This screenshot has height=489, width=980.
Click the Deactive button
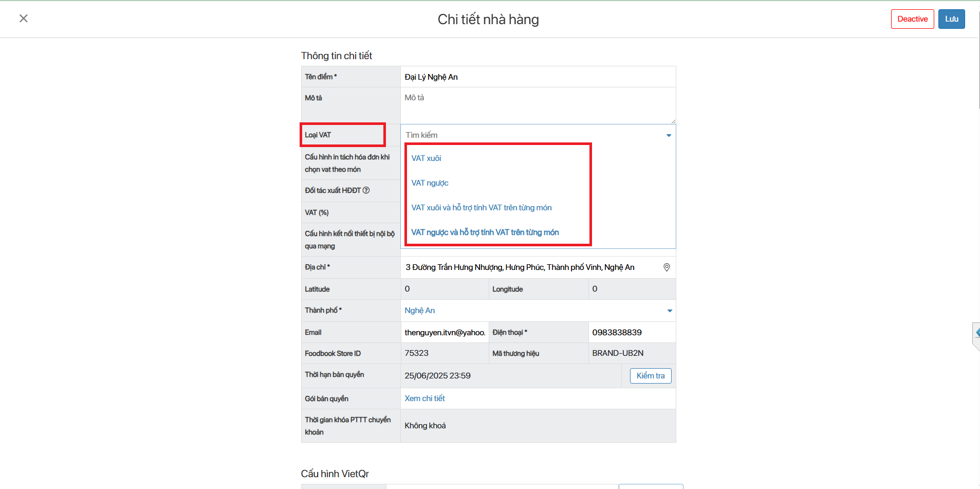coord(912,19)
